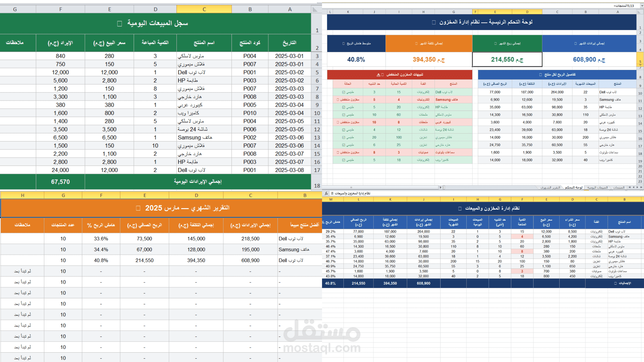Click the warning icon on low-stock alerts header
Viewport: 644px width, 362px height.
[x=378, y=75]
